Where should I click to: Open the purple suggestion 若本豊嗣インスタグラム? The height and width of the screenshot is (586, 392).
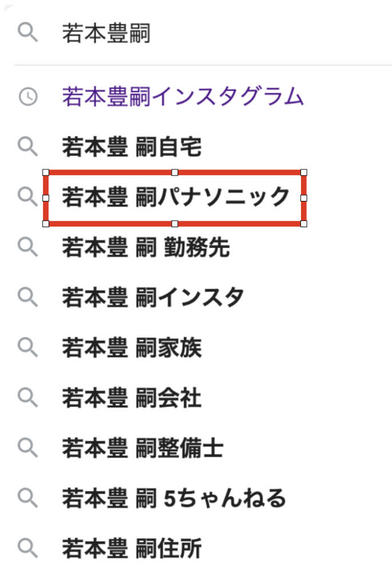(183, 96)
